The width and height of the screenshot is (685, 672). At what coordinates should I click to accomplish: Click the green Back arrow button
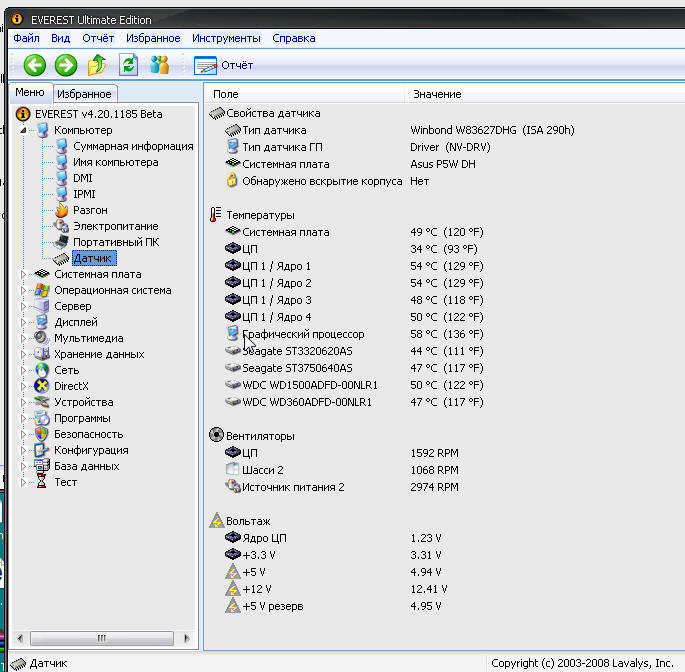35,65
